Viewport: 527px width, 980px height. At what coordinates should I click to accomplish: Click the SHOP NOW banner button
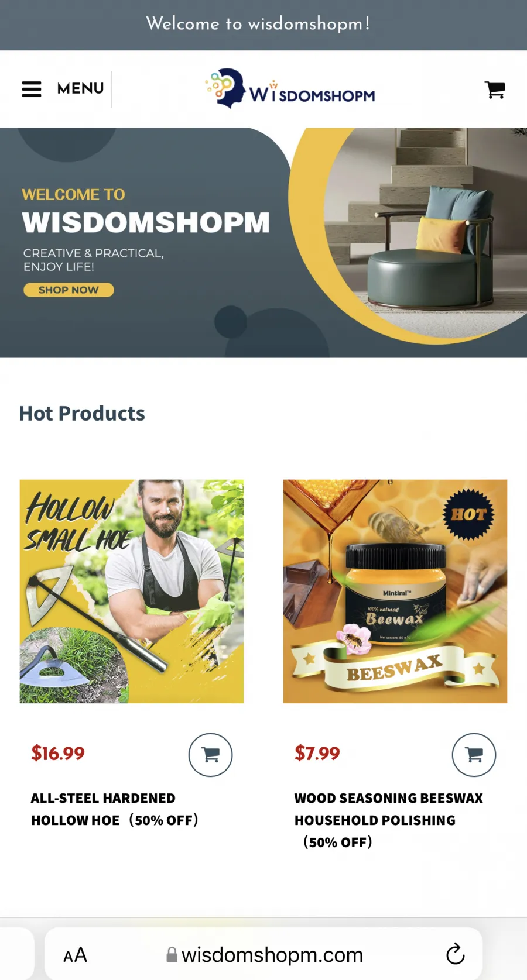[x=69, y=290]
